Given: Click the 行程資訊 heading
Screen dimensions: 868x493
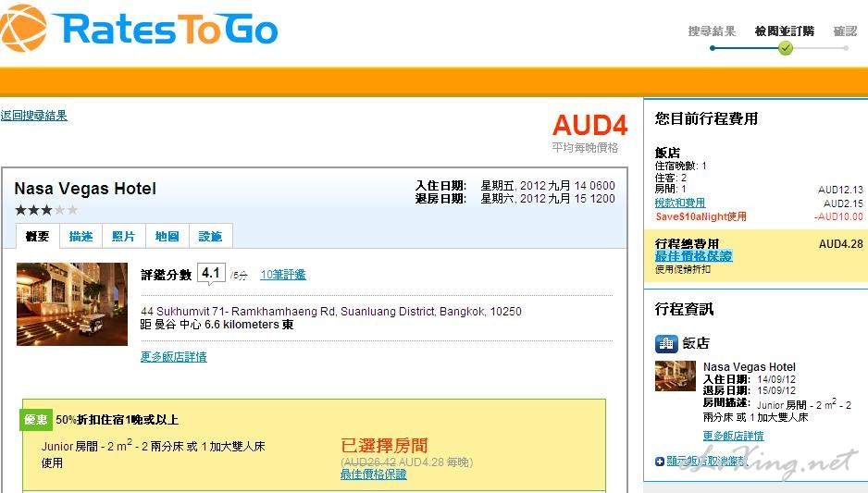Looking at the screenshot, I should pyautogui.click(x=684, y=309).
